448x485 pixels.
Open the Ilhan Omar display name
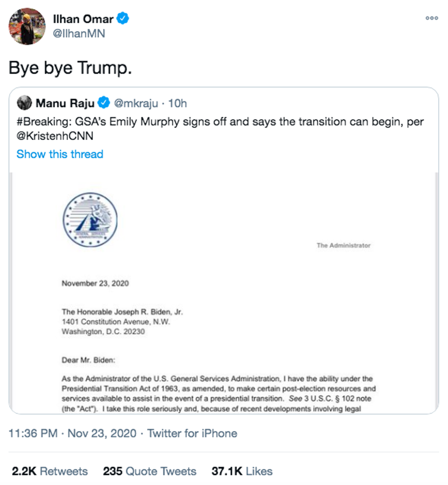[83, 19]
